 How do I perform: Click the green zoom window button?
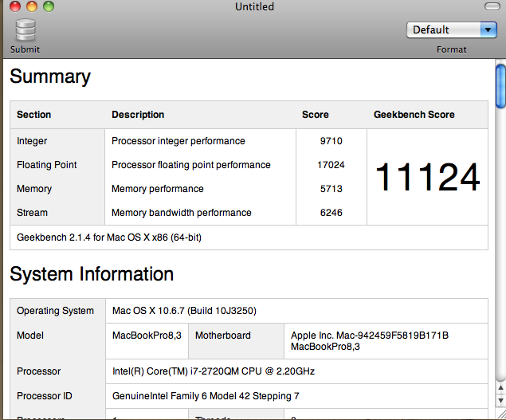pyautogui.click(x=49, y=6)
